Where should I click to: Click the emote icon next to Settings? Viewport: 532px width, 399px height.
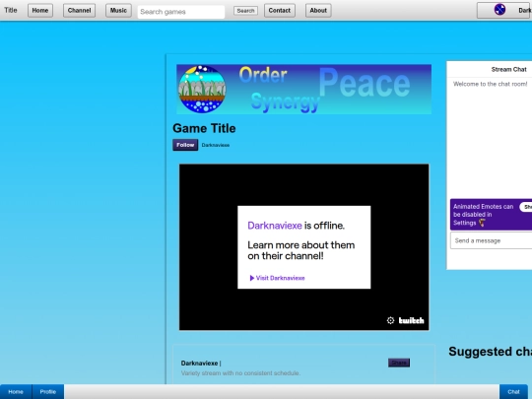pyautogui.click(x=482, y=223)
